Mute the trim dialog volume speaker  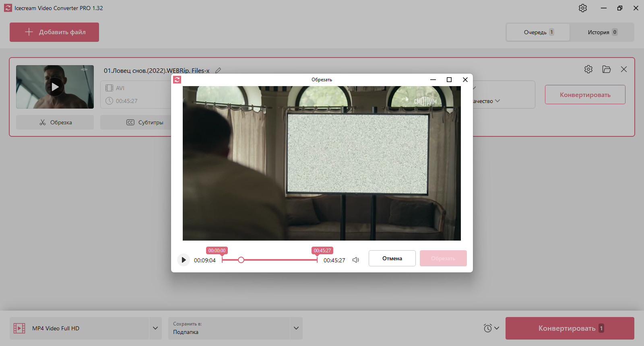(356, 260)
